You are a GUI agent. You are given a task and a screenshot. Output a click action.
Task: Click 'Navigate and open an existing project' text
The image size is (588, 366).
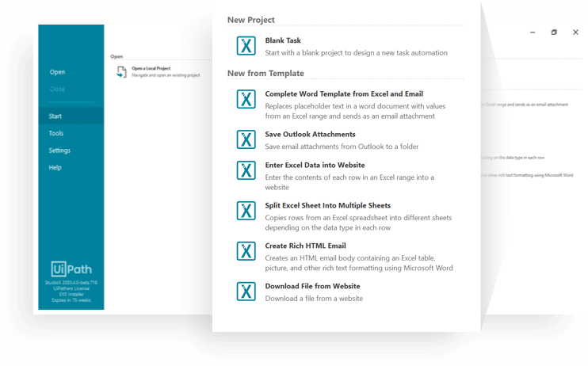[x=166, y=75]
